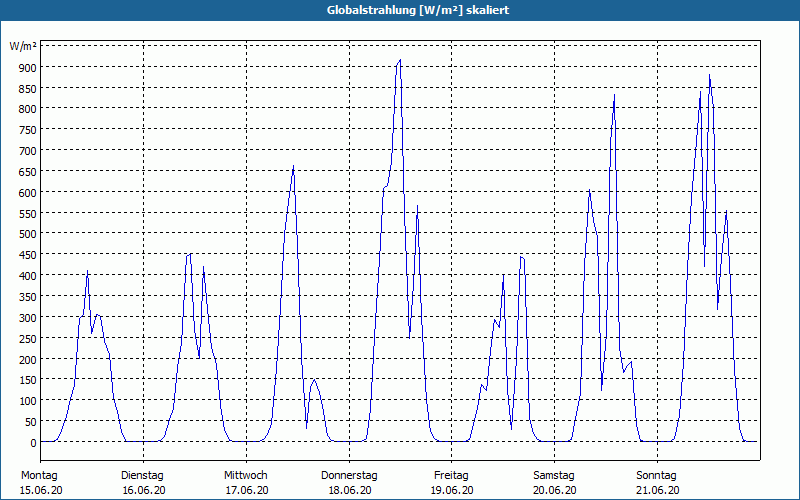Click the 350 y-axis value

pos(28,297)
